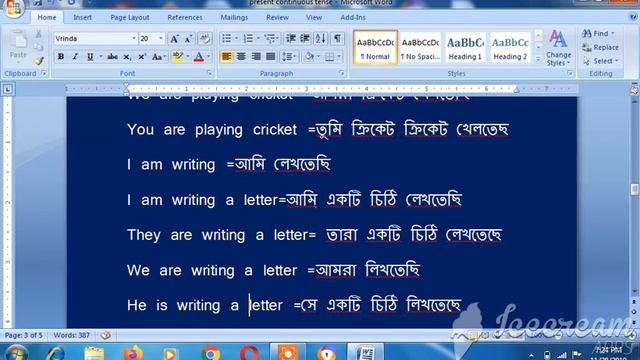This screenshot has height=360, width=640.
Task: Click the Replace button
Action: 600,47
